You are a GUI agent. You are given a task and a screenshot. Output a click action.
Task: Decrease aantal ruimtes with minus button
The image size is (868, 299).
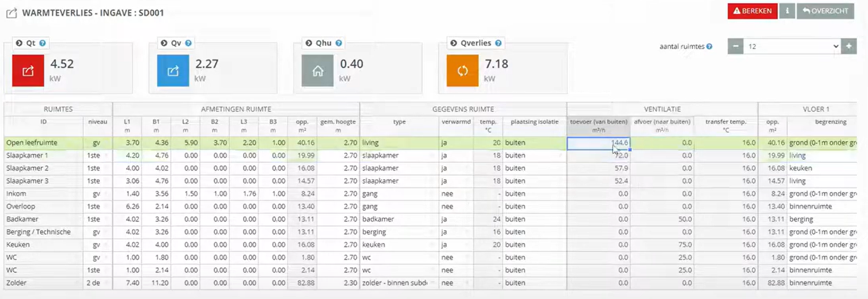pyautogui.click(x=735, y=46)
